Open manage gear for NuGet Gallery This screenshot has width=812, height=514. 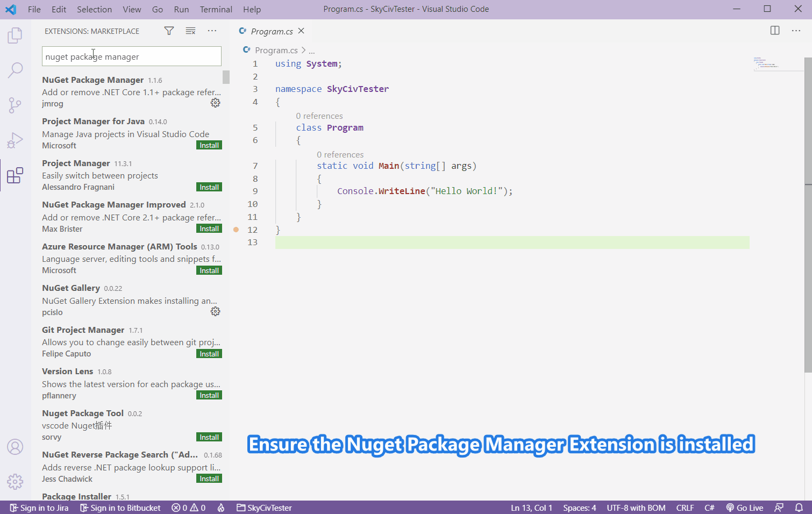tap(215, 311)
